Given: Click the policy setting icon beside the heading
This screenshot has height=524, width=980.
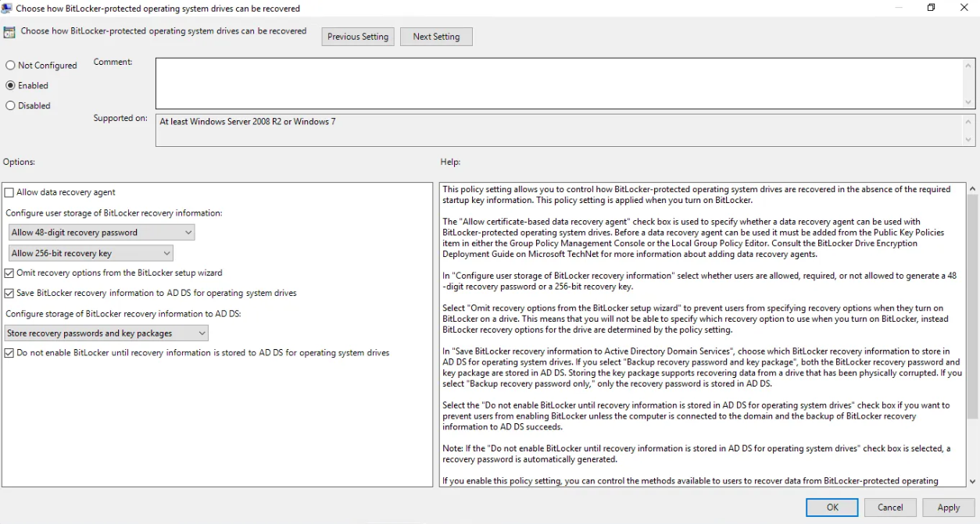Looking at the screenshot, I should (9, 32).
